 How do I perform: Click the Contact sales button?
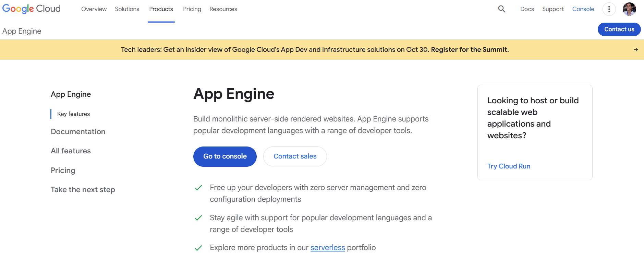(295, 156)
